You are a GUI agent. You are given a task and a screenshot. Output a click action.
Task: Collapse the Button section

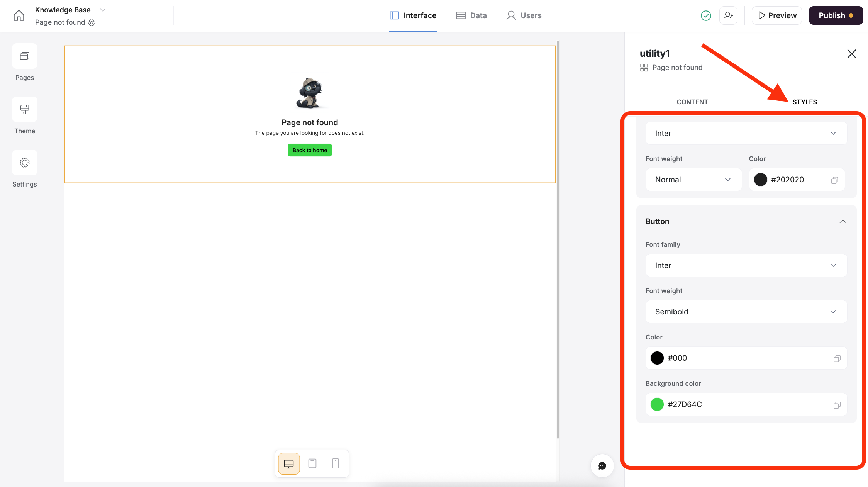[843, 221]
